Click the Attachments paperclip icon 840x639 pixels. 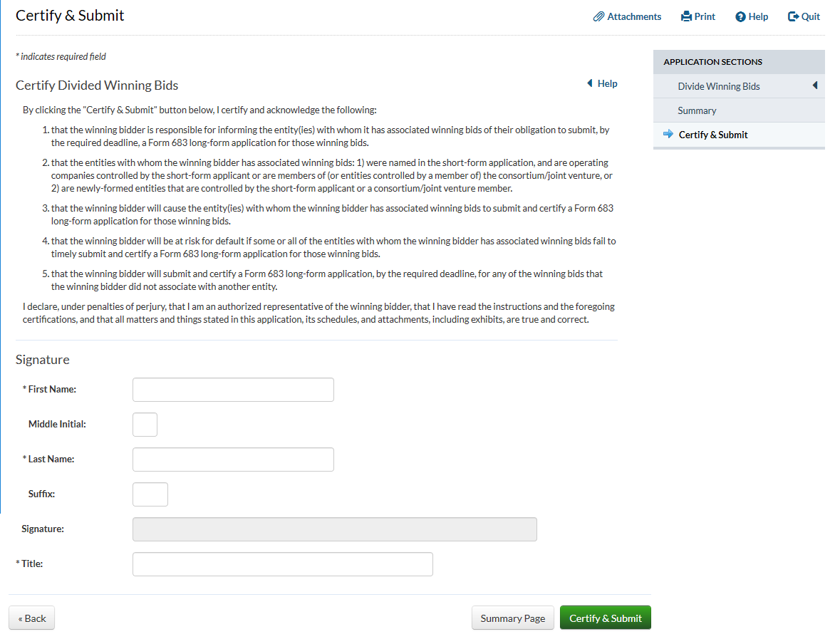click(599, 16)
